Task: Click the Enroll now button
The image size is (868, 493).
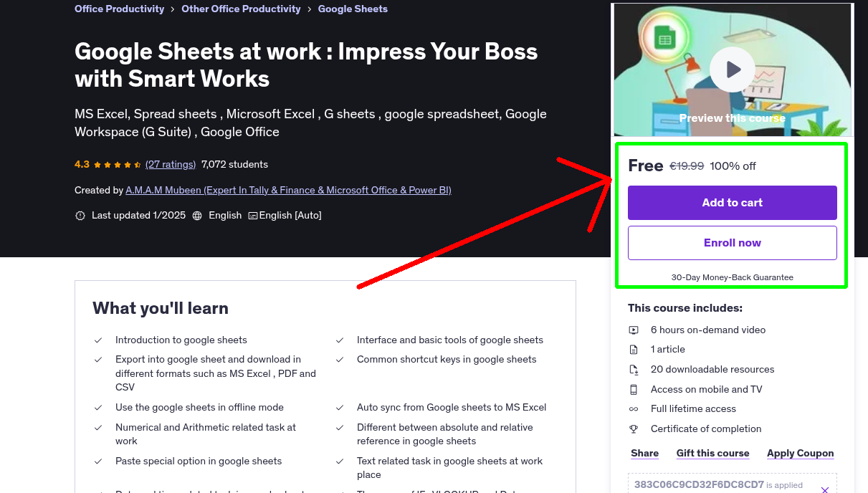Action: coord(733,243)
